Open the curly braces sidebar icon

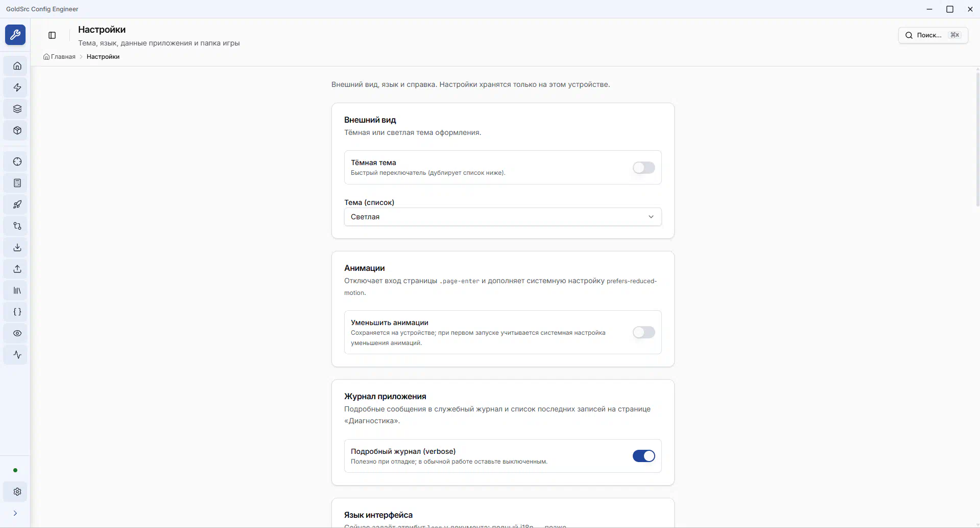click(17, 312)
